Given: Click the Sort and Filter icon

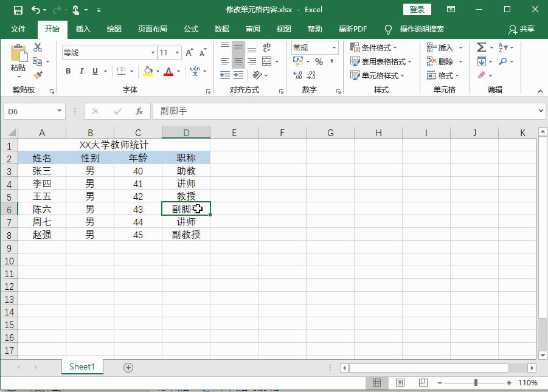Looking at the screenshot, I should pyautogui.click(x=502, y=47).
